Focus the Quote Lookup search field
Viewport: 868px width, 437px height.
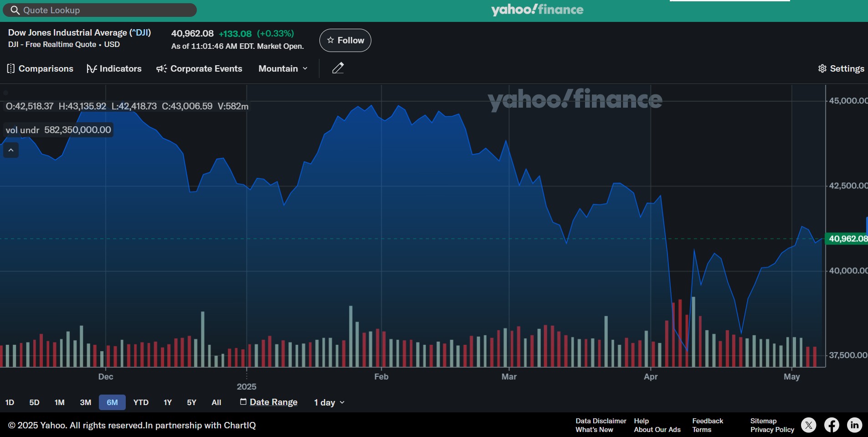pyautogui.click(x=100, y=10)
